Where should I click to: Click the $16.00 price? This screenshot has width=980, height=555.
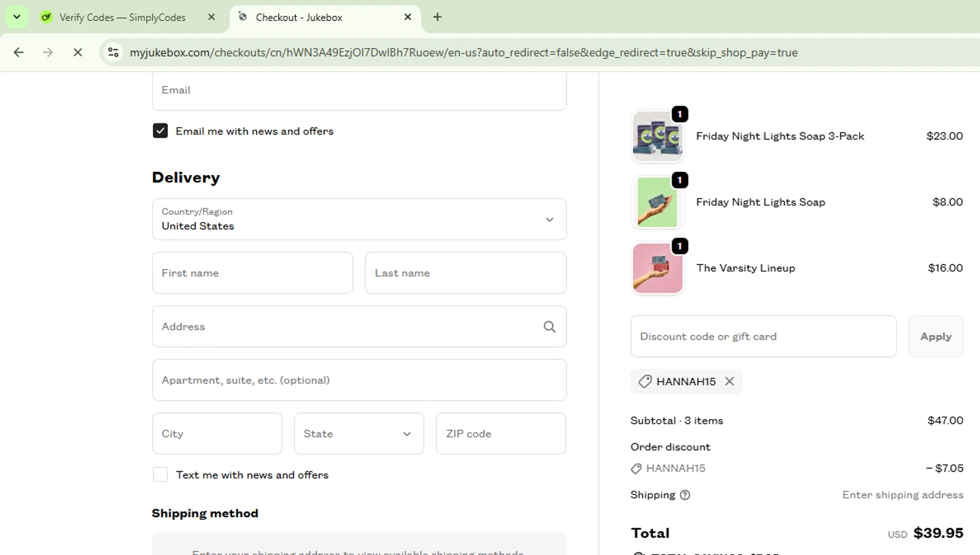(945, 268)
